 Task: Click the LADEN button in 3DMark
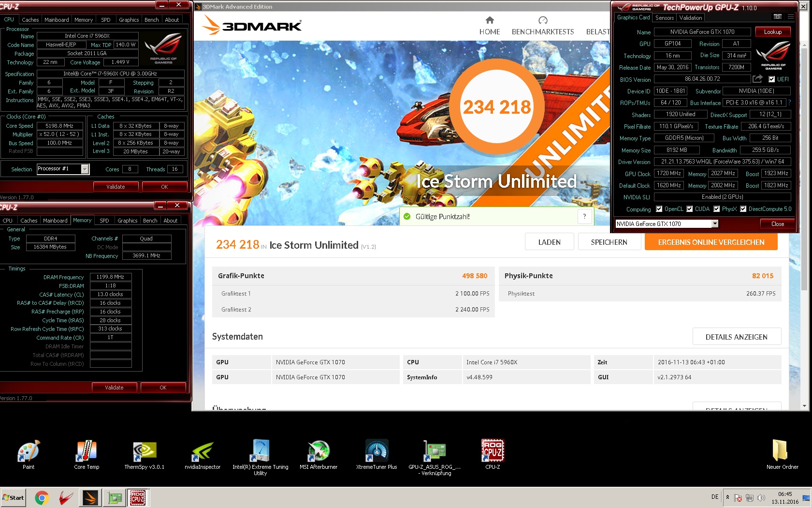coord(550,242)
